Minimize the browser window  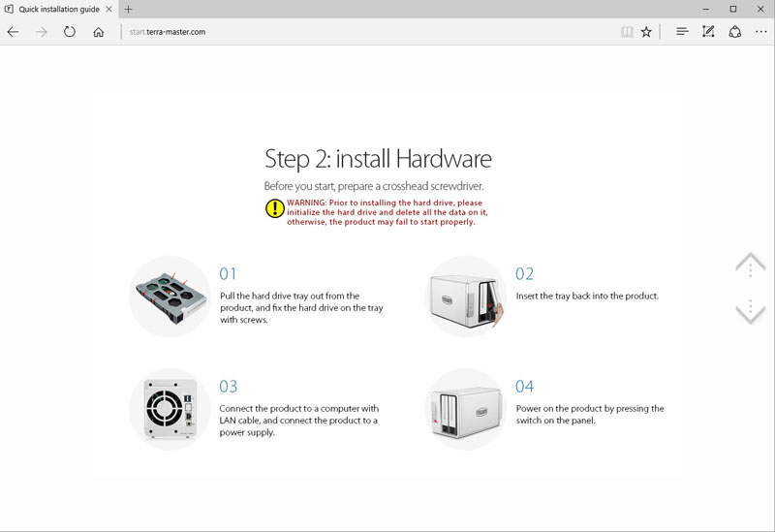pyautogui.click(x=706, y=9)
